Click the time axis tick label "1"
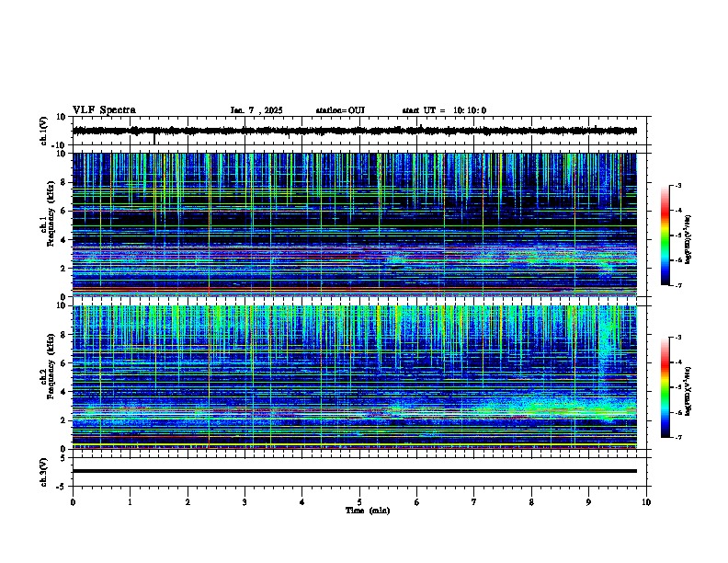The width and height of the screenshot is (728, 563). [x=130, y=502]
